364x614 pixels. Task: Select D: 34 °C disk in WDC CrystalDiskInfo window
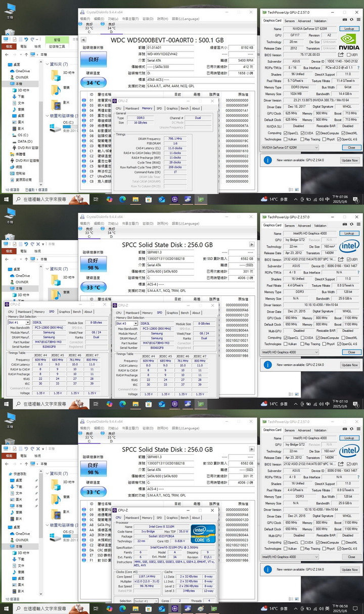(112, 28)
